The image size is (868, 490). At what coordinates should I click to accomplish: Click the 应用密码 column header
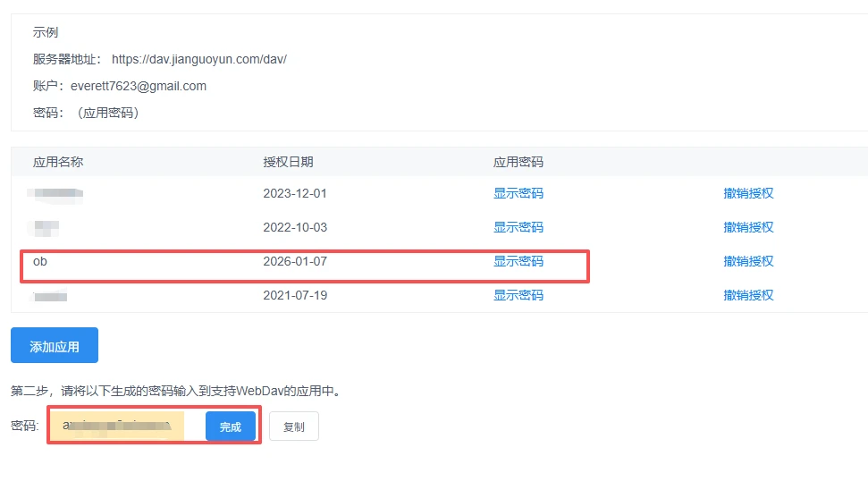[518, 162]
